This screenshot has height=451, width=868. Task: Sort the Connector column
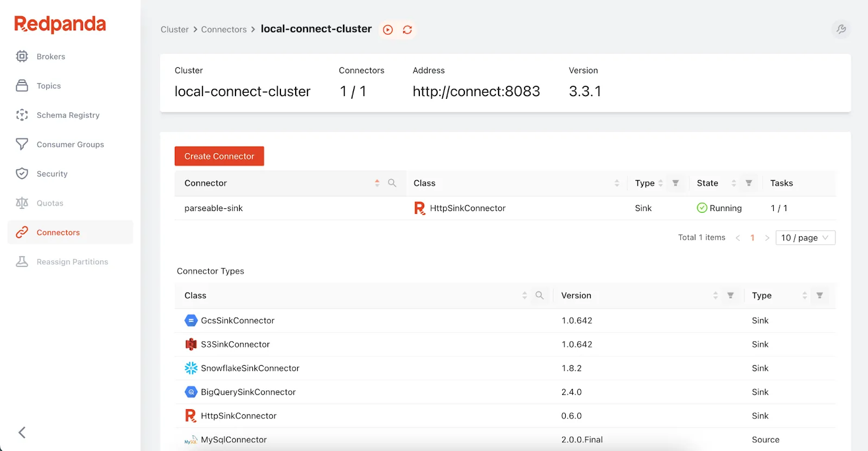[x=377, y=183]
